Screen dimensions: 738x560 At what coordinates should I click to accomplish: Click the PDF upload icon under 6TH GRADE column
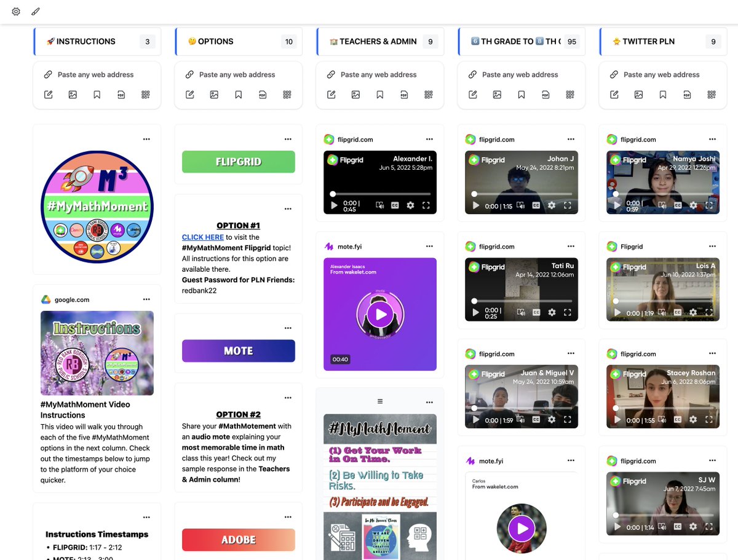tap(546, 95)
